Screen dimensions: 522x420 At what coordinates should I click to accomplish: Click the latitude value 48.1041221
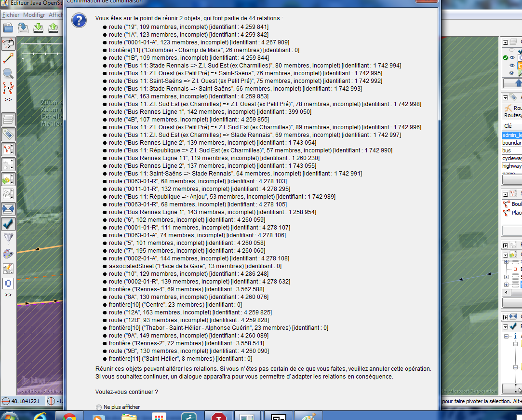click(x=26, y=401)
